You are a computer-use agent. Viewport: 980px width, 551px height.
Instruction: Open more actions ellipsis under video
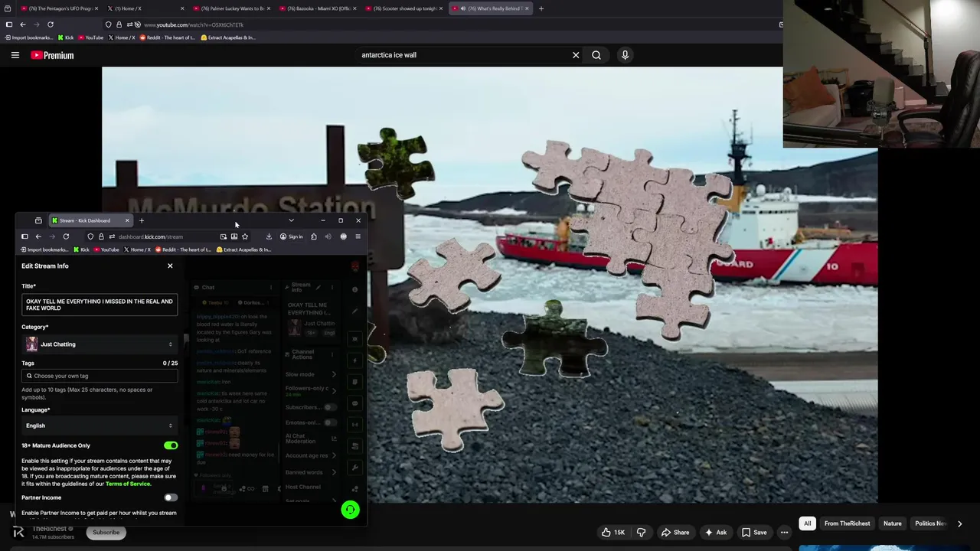(x=784, y=533)
